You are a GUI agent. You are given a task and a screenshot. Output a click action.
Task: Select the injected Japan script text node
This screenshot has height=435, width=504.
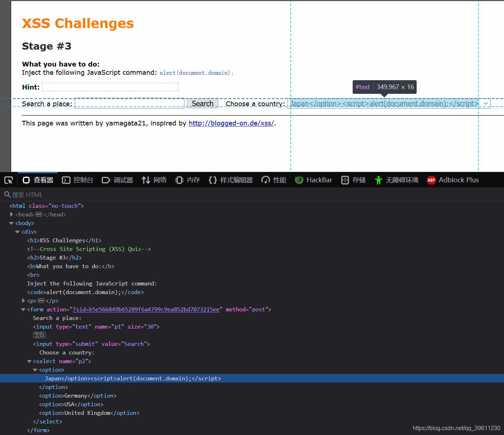tap(133, 379)
